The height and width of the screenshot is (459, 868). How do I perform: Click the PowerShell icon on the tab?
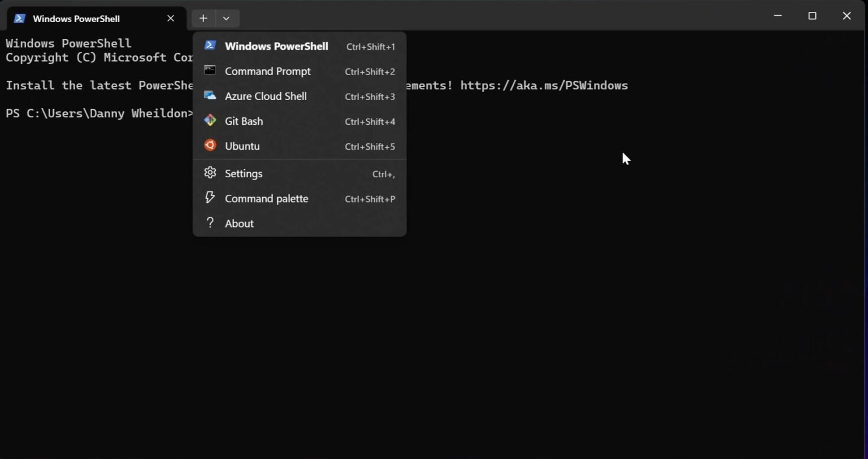click(19, 19)
